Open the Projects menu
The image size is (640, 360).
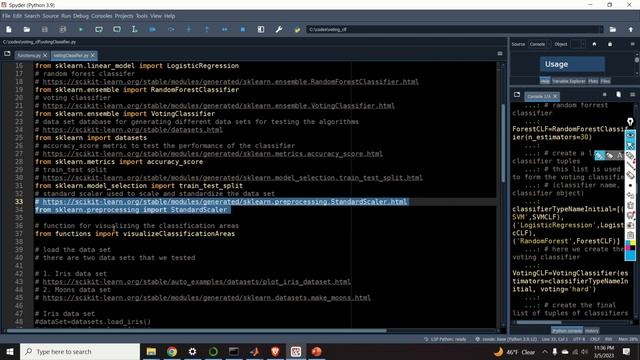(124, 16)
